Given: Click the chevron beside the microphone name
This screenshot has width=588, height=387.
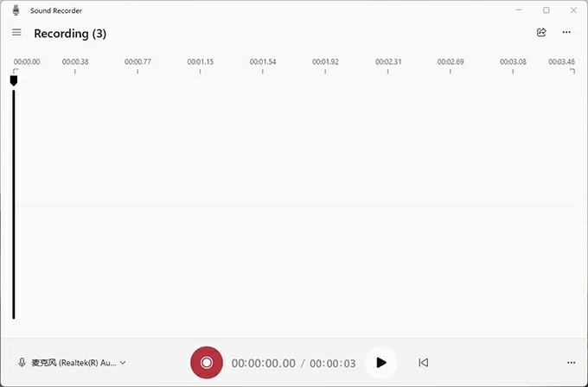Looking at the screenshot, I should tap(123, 363).
